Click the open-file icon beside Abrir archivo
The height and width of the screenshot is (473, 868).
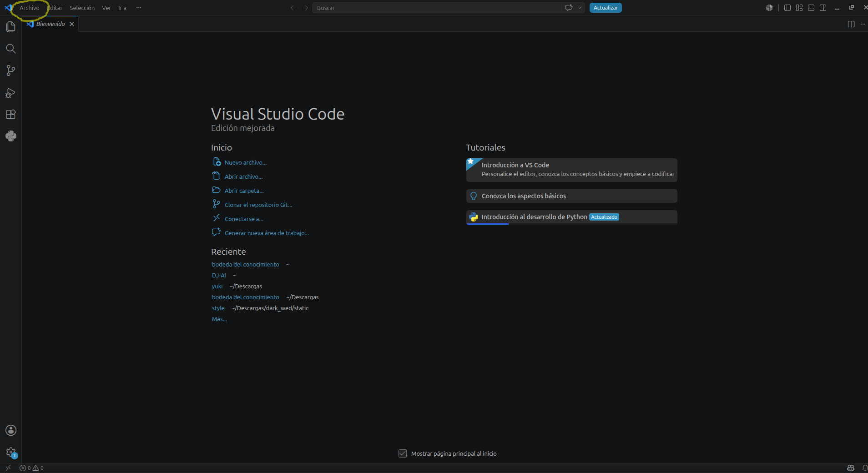(x=217, y=176)
